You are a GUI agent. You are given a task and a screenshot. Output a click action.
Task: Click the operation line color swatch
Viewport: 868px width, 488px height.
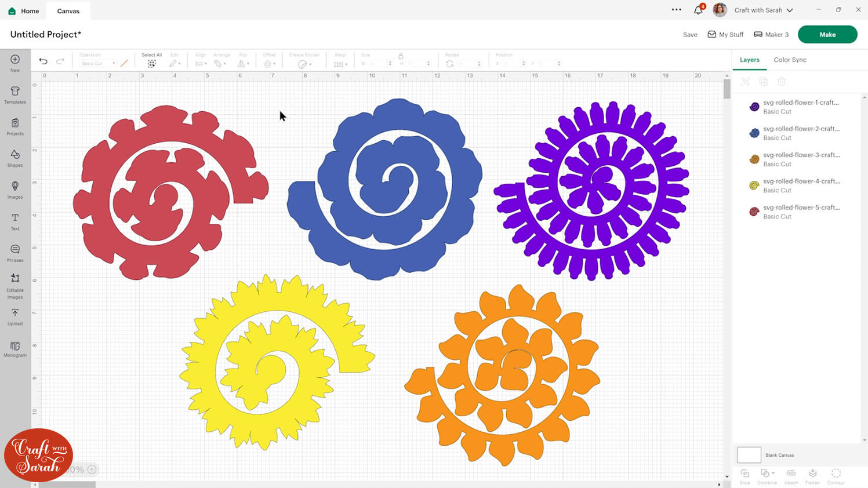click(x=124, y=63)
